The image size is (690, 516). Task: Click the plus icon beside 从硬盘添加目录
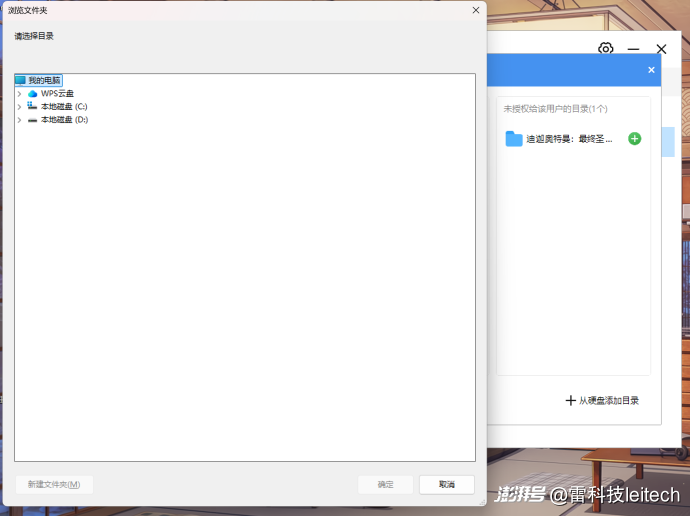click(570, 400)
